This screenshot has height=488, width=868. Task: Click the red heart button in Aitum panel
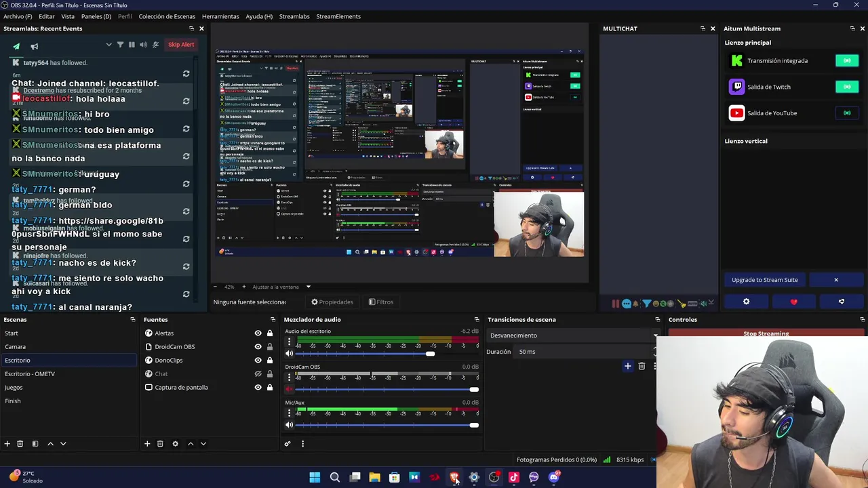[x=794, y=302]
